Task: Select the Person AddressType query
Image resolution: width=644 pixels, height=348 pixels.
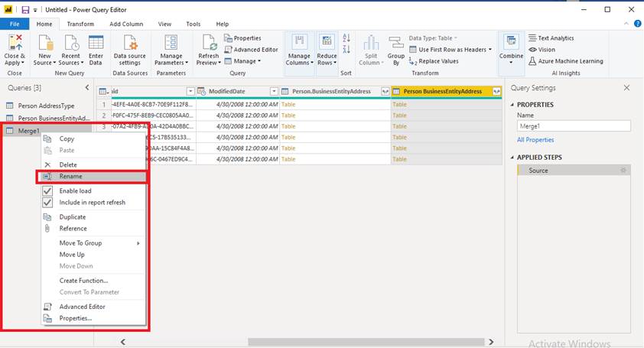Action: pos(47,106)
